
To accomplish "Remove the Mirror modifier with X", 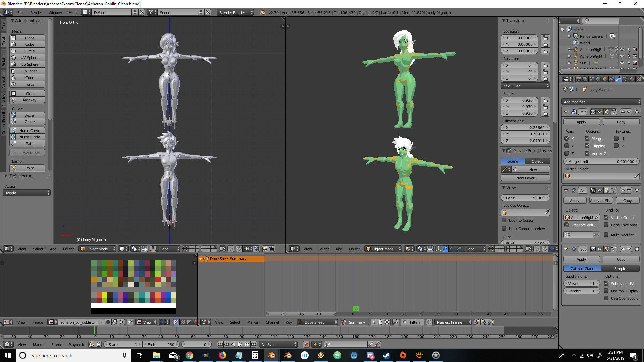I will point(637,112).
